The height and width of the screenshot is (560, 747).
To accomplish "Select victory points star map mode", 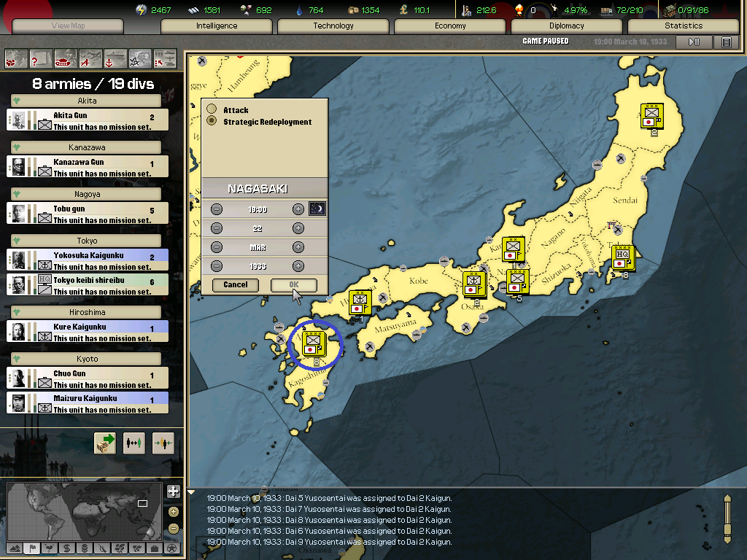I will [172, 548].
